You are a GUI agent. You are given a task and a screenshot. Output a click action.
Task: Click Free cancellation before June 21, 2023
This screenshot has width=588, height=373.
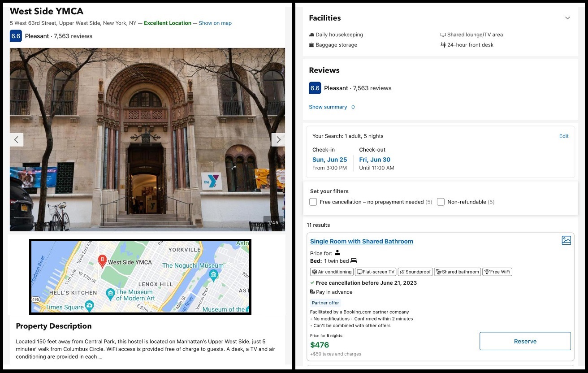pos(366,283)
